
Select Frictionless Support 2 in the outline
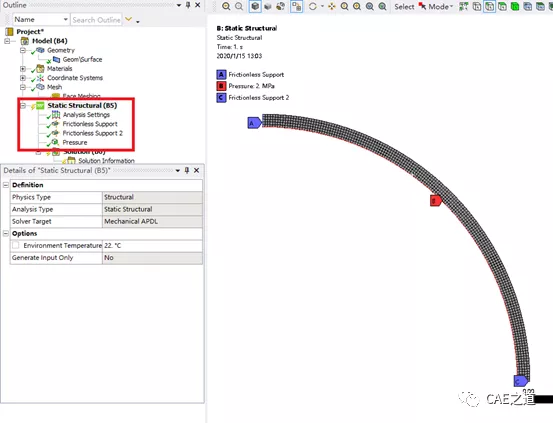[x=92, y=133]
